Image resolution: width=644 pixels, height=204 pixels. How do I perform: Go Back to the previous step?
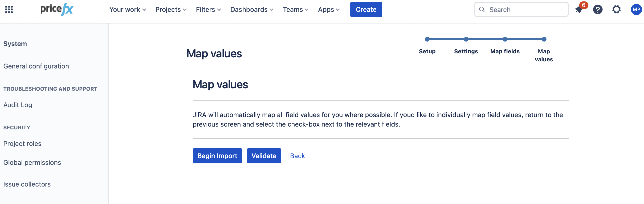point(297,156)
